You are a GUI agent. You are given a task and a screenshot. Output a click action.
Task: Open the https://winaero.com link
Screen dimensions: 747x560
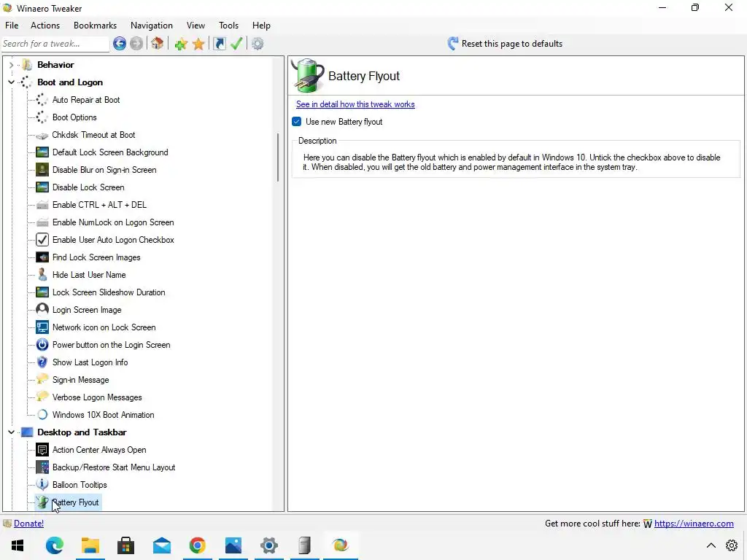(694, 524)
